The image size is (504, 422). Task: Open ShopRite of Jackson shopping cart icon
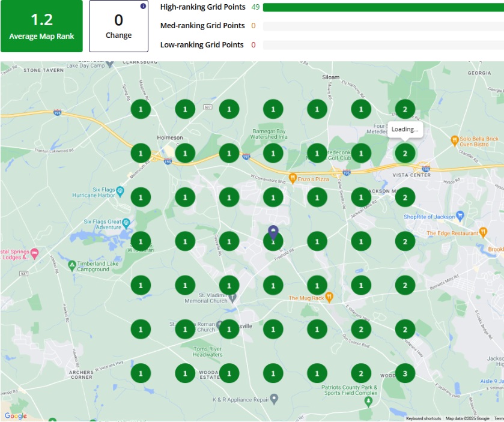coord(460,216)
